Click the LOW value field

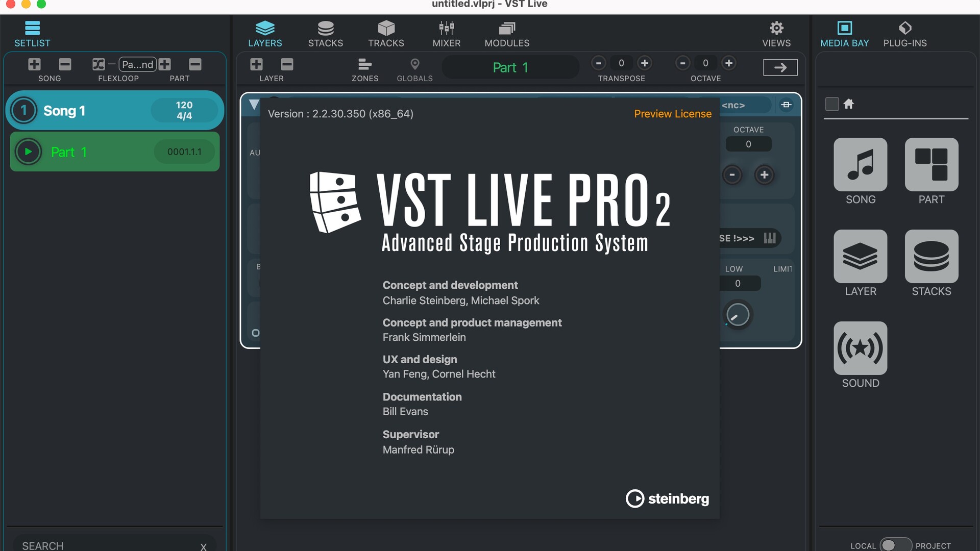tap(739, 283)
